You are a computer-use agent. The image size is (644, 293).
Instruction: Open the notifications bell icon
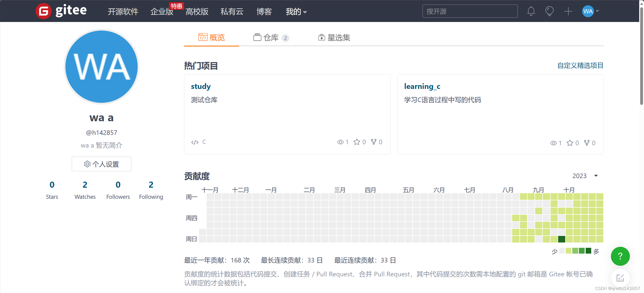pos(531,11)
